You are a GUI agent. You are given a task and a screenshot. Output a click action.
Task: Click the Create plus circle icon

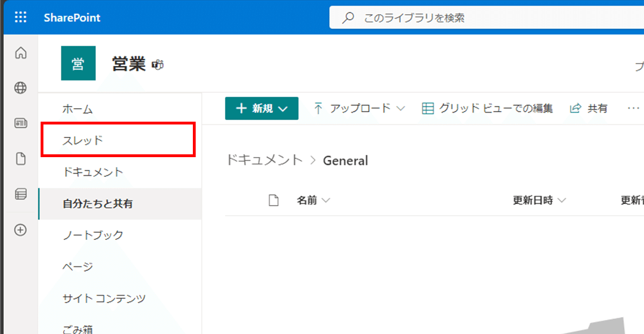point(21,230)
